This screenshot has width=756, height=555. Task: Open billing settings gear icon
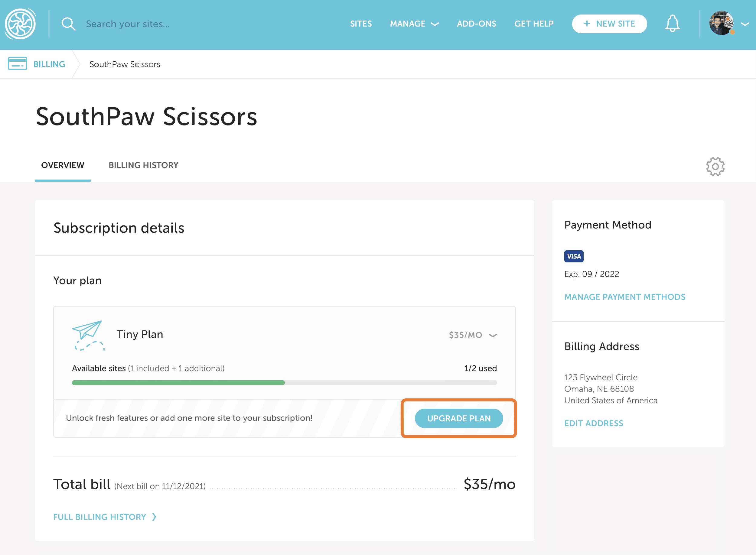coord(715,166)
